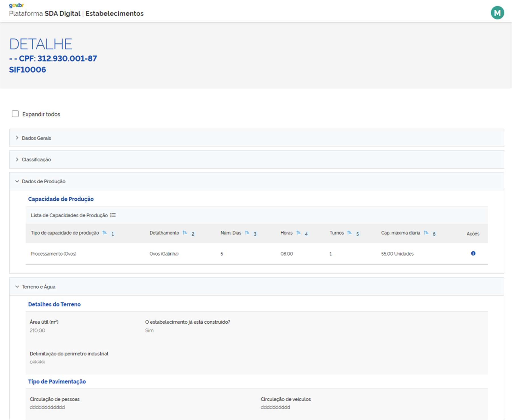This screenshot has height=420, width=512.
Task: Expand the Dados Gerais section
Action: tap(36, 138)
